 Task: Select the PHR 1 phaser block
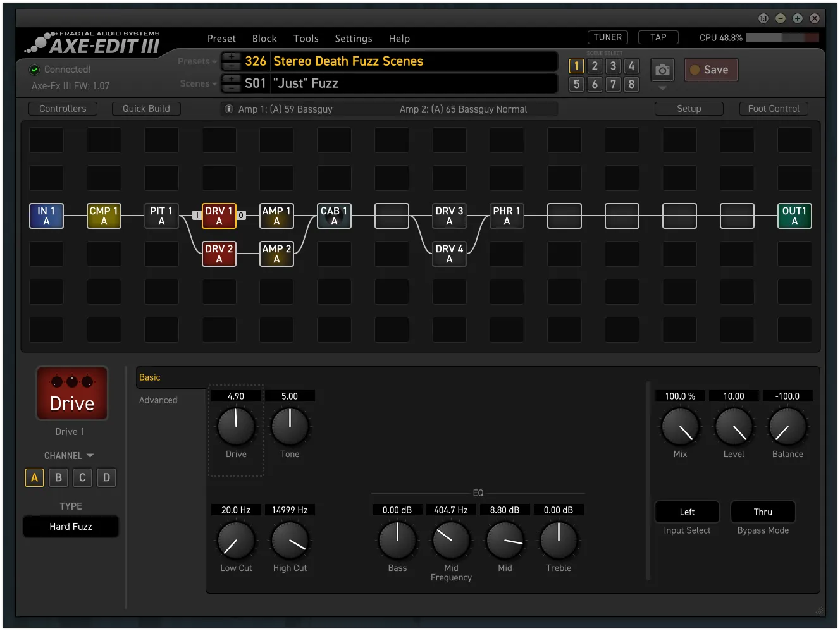(x=507, y=216)
